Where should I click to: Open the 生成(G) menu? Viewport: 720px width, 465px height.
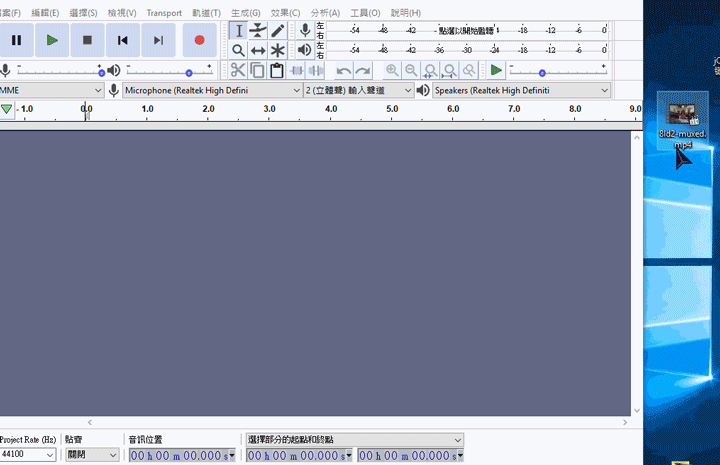[245, 13]
